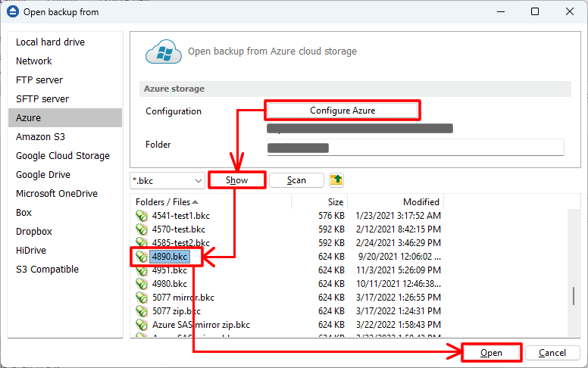588x368 pixels.
Task: Select file 4585-test2.bkc
Action: (x=181, y=243)
